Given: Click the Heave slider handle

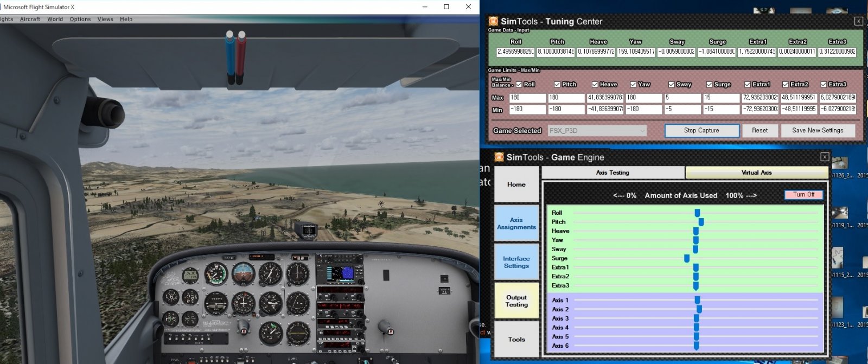Looking at the screenshot, I should point(695,231).
